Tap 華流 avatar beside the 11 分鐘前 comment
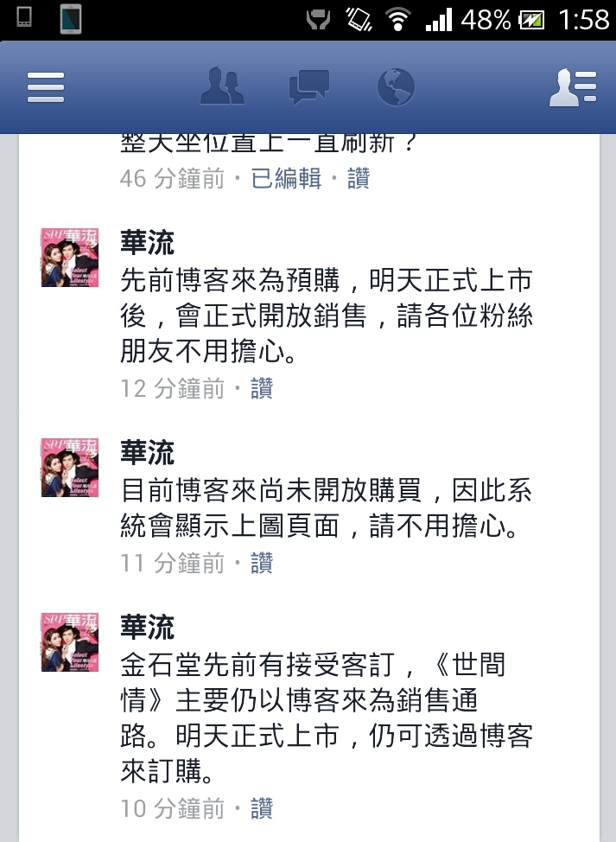Image resolution: width=616 pixels, height=842 pixels. tap(70, 467)
